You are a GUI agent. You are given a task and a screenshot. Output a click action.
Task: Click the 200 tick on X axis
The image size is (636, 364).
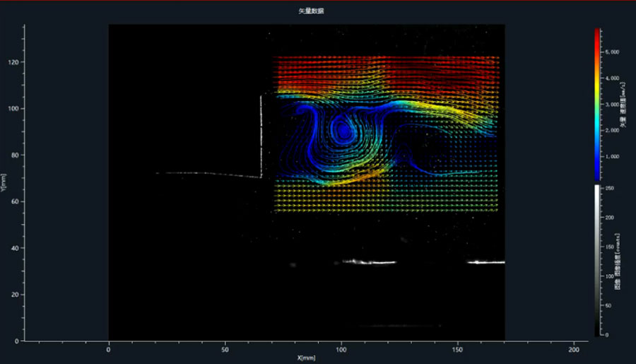575,349
